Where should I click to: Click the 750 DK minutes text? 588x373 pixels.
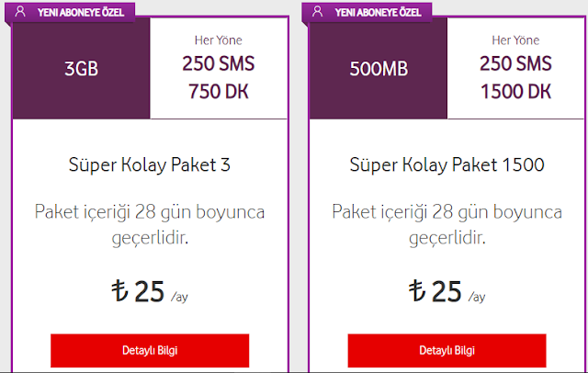point(217,91)
